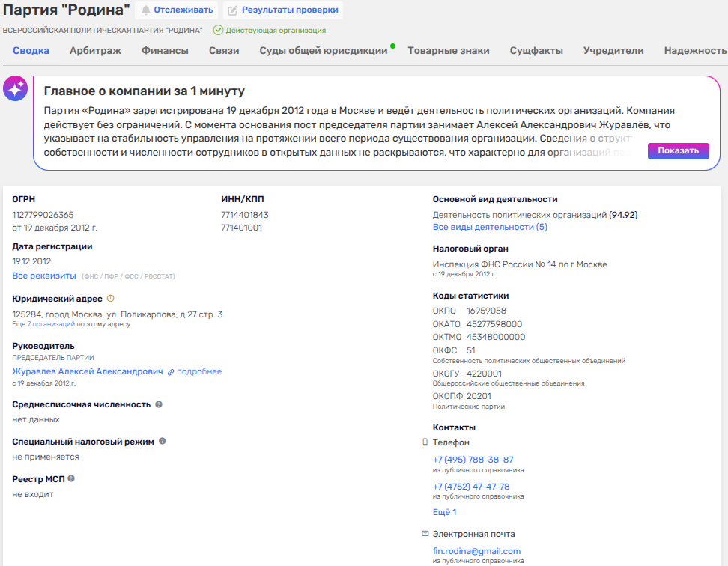Click the chain link icon before подробнее
Viewport: 728px width, 566px height.
(171, 372)
